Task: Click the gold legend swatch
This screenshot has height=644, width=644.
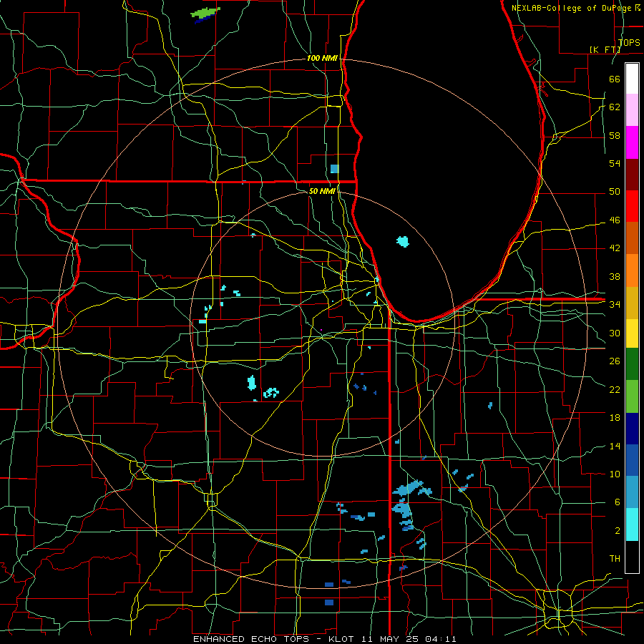Action: pyautogui.click(x=632, y=303)
